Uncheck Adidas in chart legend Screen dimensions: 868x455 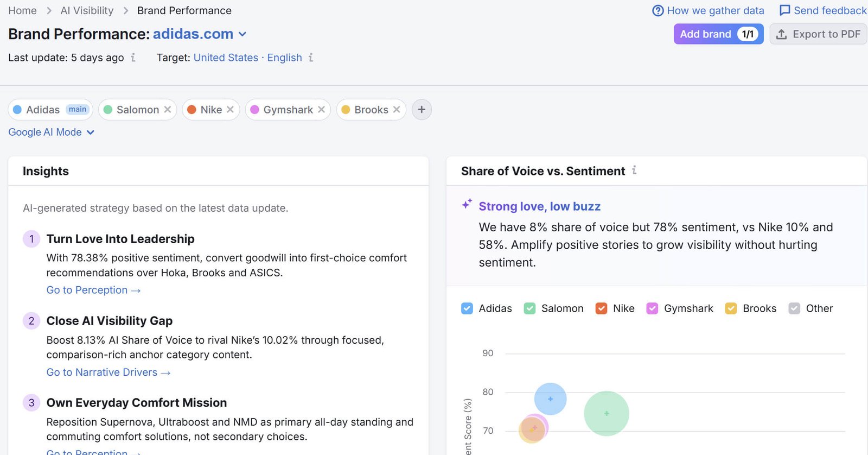467,308
